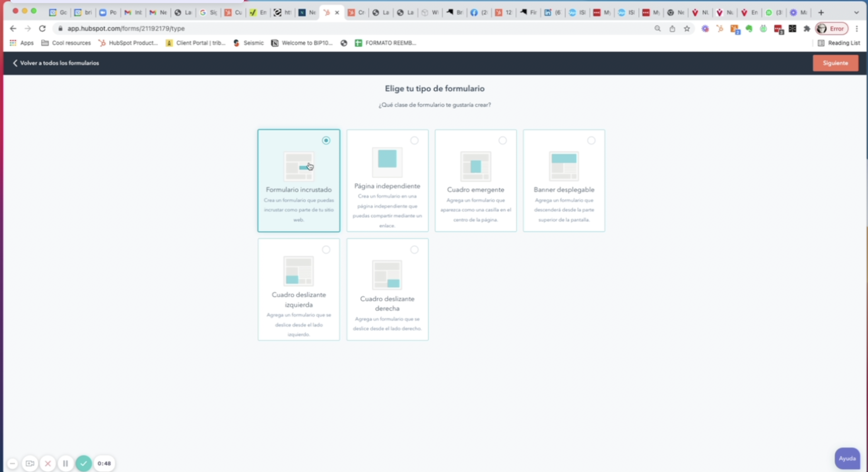Click the Cuadro deslizante derecha card thumbnail
Screen dimensions: 868x472
tap(387, 275)
